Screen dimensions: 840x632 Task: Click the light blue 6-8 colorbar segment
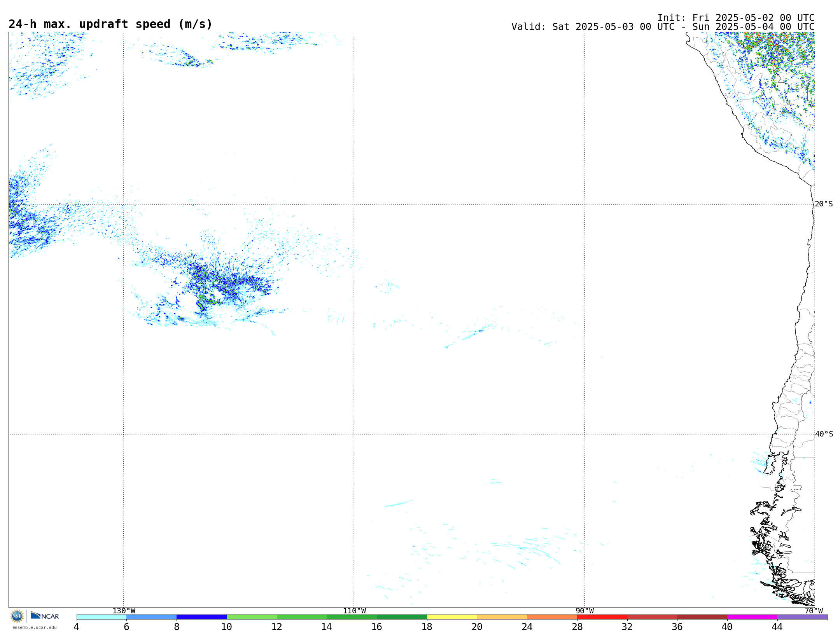pos(152,617)
